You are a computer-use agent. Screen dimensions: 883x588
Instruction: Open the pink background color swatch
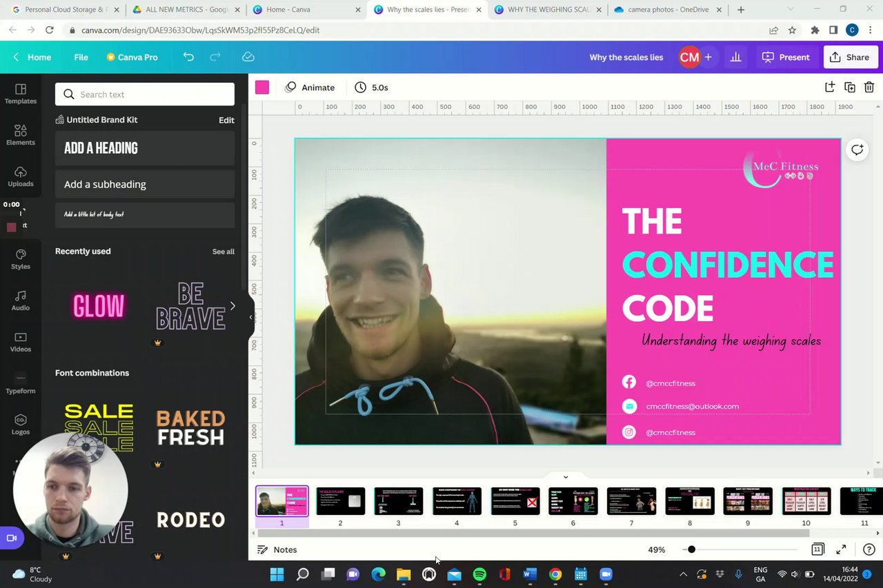[x=262, y=88]
